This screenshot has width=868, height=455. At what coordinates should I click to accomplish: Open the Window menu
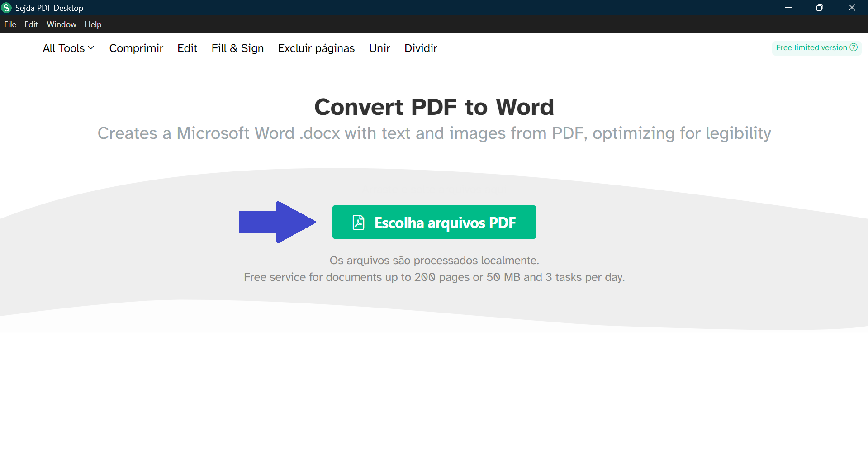[x=61, y=24]
